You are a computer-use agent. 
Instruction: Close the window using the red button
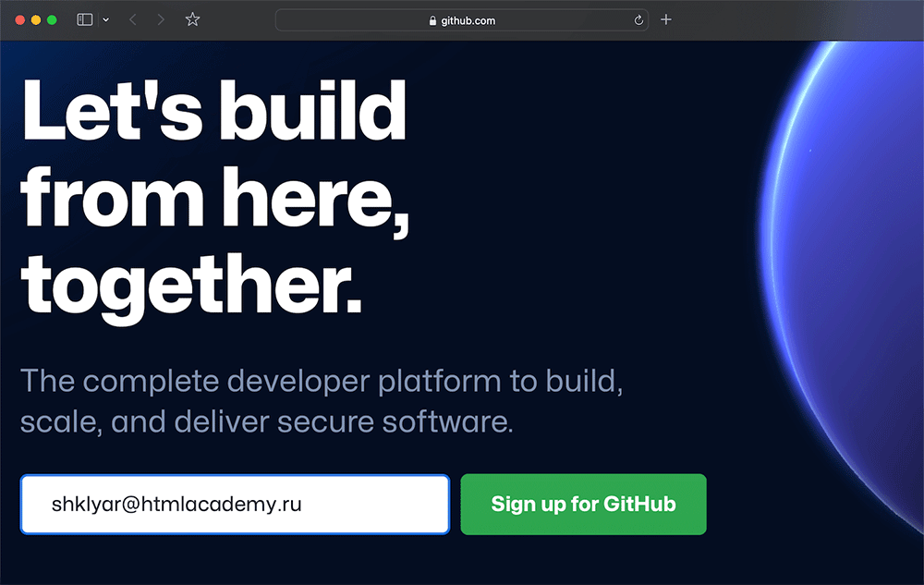[20, 19]
